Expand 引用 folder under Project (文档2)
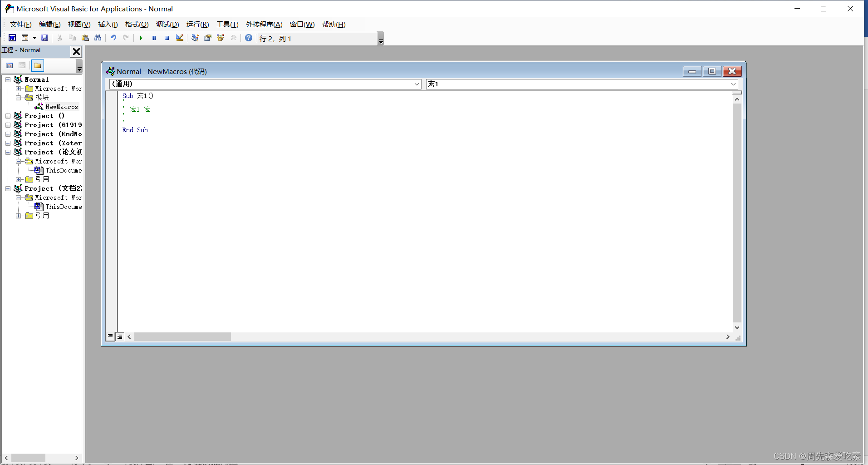 click(18, 216)
